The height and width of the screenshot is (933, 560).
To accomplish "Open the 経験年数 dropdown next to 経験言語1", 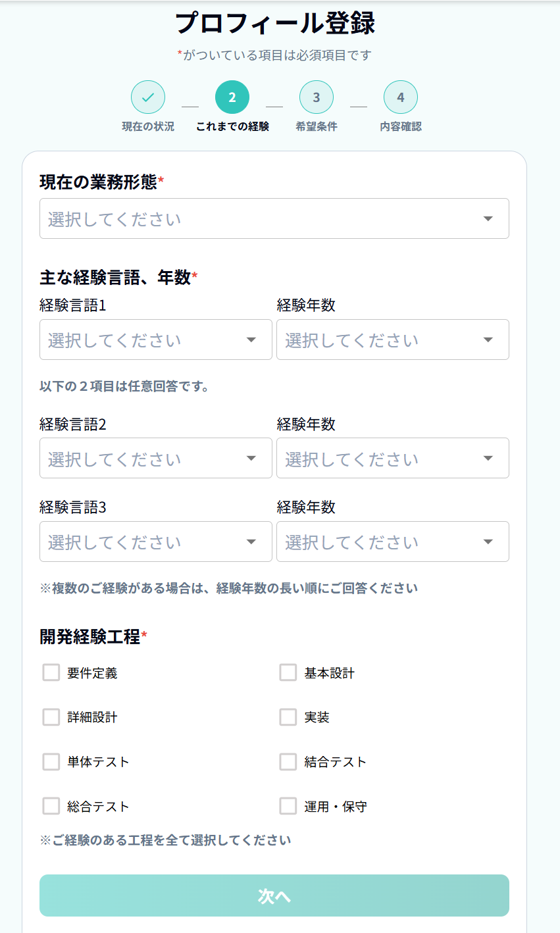I will pos(392,340).
